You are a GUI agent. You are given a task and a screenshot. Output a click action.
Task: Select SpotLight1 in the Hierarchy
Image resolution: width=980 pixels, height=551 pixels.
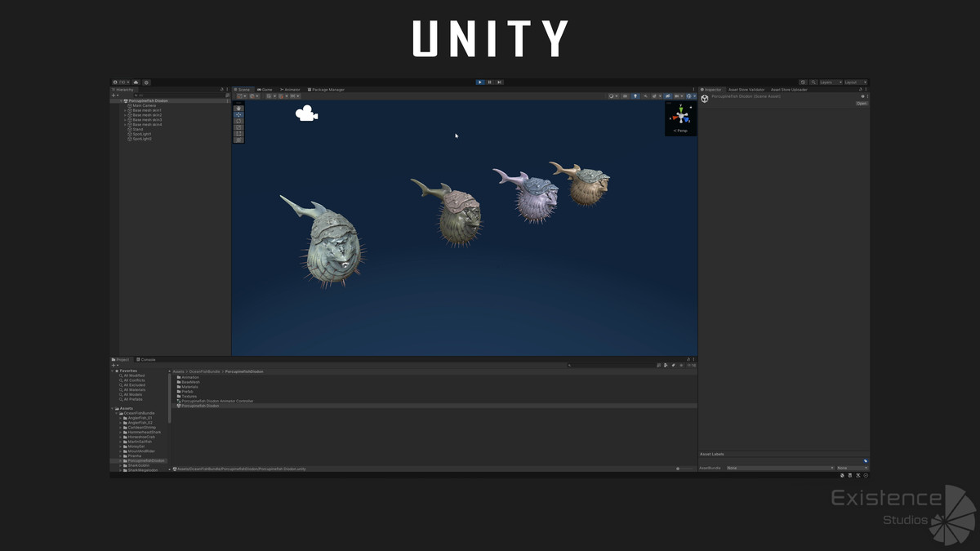click(140, 135)
